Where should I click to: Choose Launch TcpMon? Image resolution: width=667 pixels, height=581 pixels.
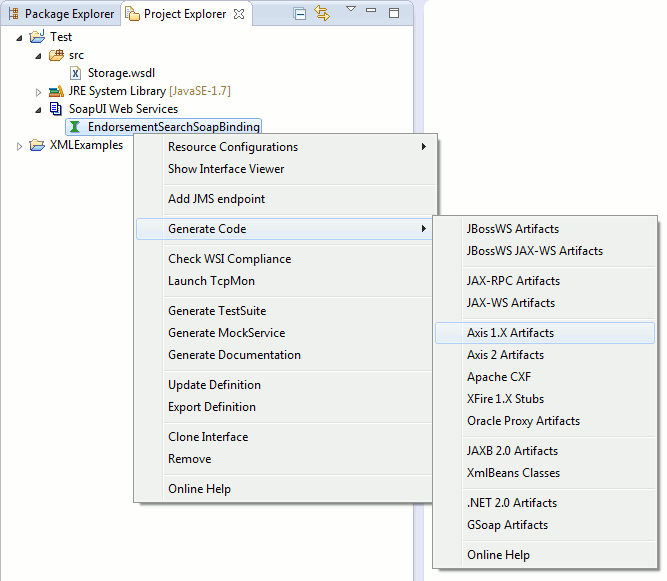211,281
